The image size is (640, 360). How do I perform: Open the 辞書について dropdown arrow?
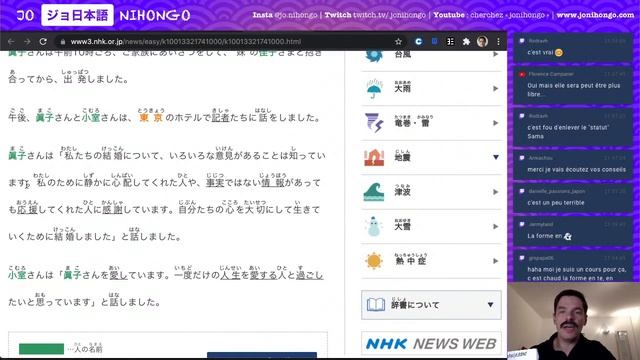pyautogui.click(x=490, y=305)
